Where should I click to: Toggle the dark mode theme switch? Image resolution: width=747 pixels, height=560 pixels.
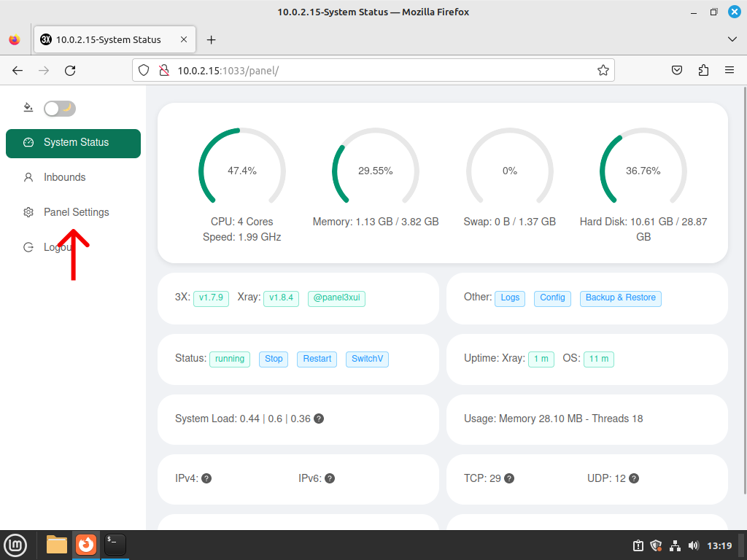click(60, 109)
